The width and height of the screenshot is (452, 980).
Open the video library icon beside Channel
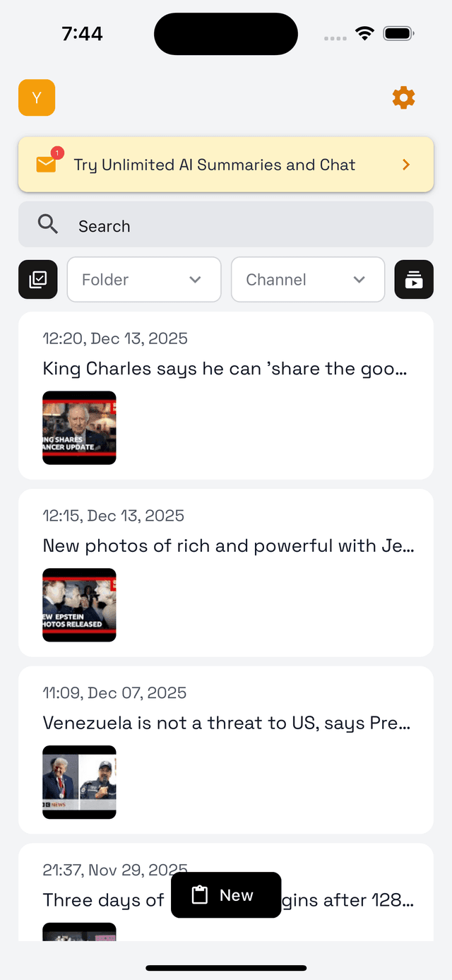tap(414, 279)
